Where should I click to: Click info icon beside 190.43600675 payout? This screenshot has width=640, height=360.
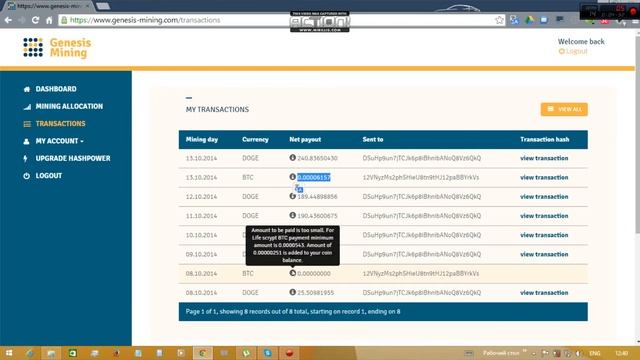coord(292,215)
